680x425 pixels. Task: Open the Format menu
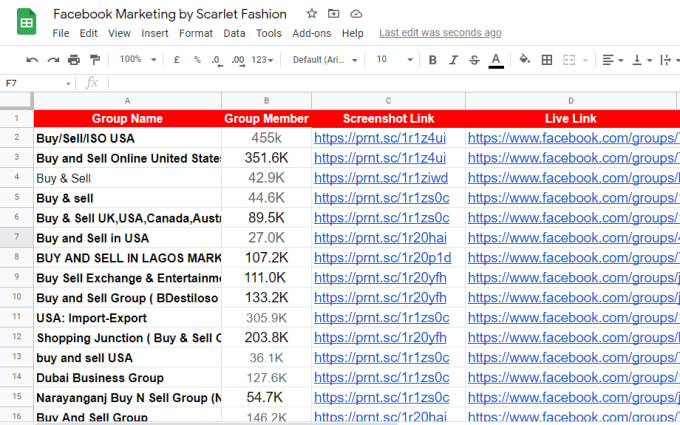point(196,33)
